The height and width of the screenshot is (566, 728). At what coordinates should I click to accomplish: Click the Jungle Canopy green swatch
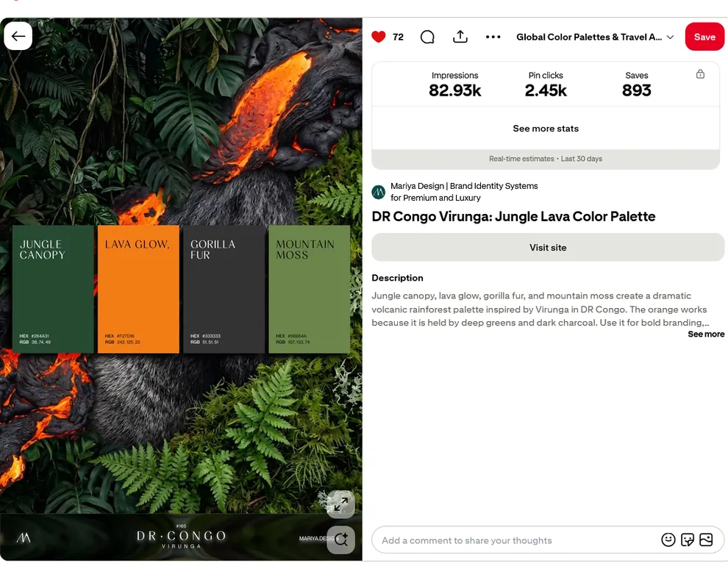53,289
